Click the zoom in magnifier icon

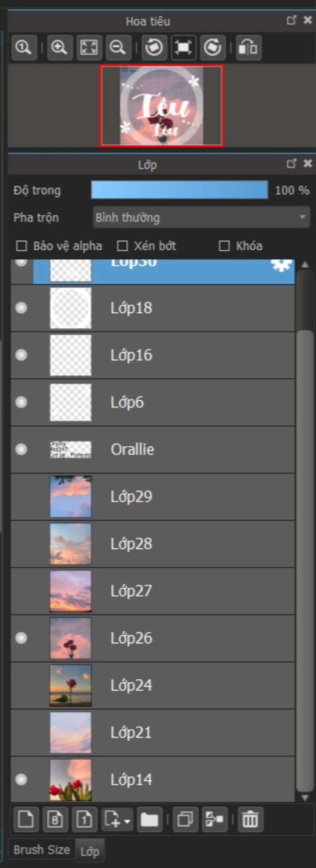coord(60,47)
